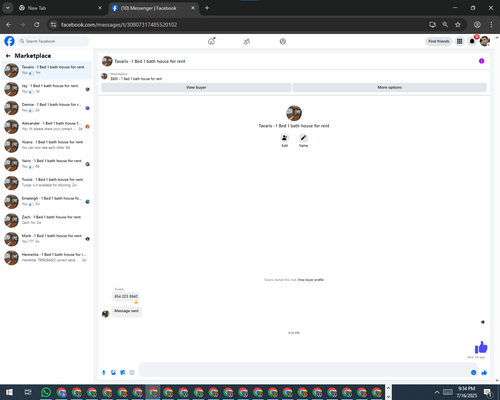Open the Alexander rental conversation
The image size is (500, 400).
coord(47,126)
